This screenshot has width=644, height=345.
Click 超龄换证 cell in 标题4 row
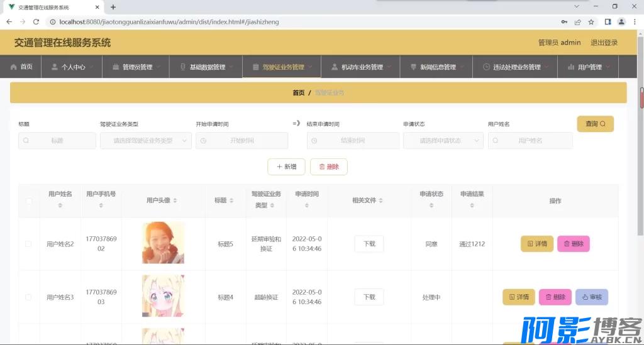[x=266, y=297]
